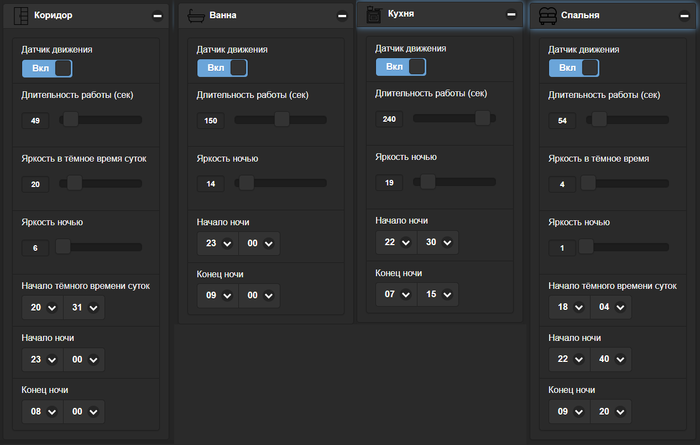Open Спальня night start minute dropdown 40

click(x=611, y=359)
